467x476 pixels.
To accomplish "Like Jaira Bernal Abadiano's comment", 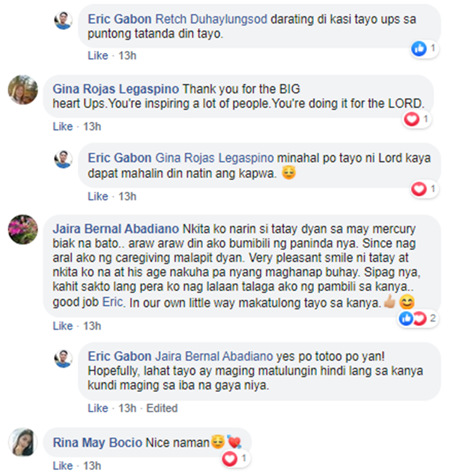I will pyautogui.click(x=63, y=325).
